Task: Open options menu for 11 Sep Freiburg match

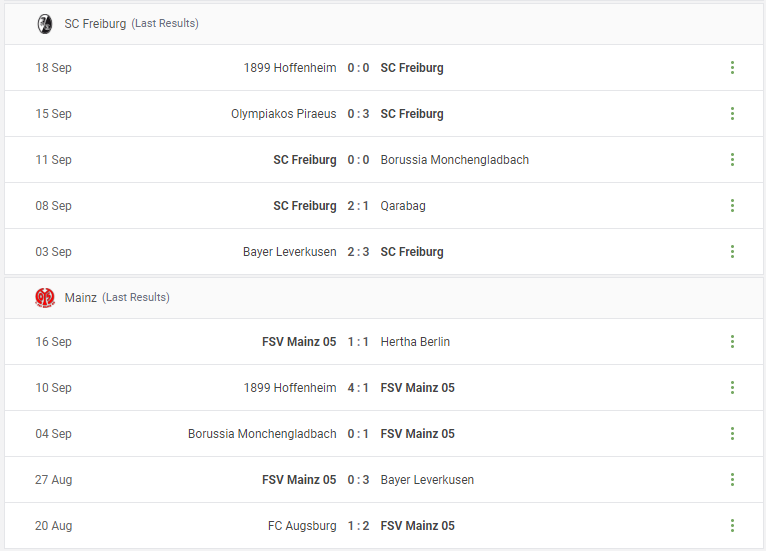Action: [x=732, y=160]
